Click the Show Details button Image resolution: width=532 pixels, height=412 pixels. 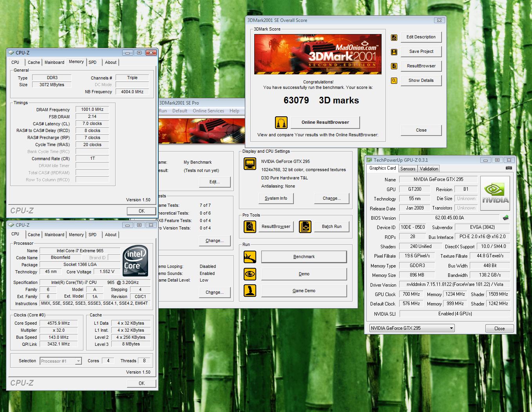pyautogui.click(x=421, y=81)
